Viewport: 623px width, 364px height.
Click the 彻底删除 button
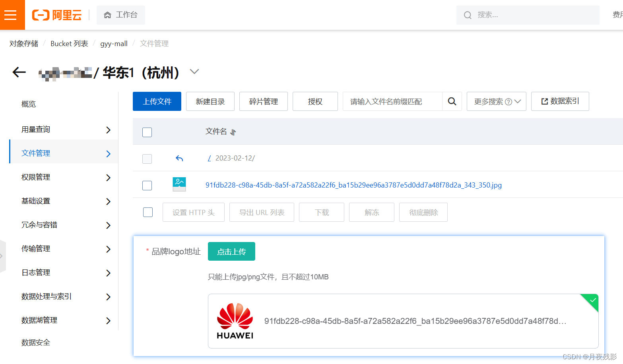click(x=423, y=212)
